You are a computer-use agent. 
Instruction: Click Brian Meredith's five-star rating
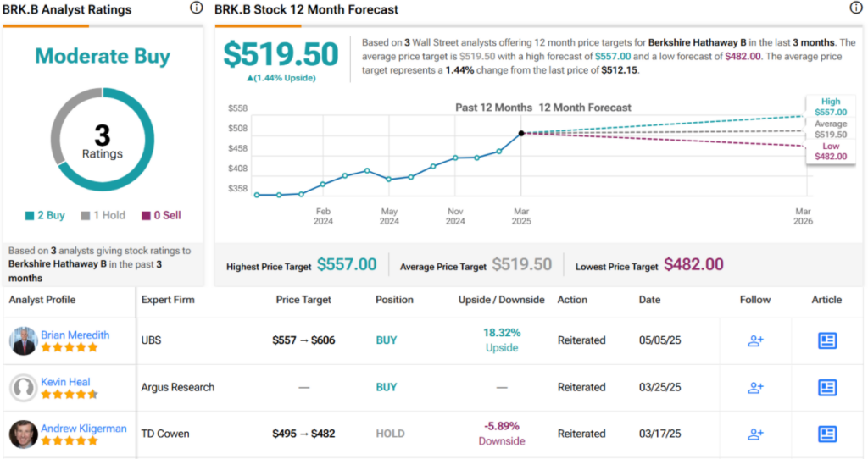(x=70, y=347)
